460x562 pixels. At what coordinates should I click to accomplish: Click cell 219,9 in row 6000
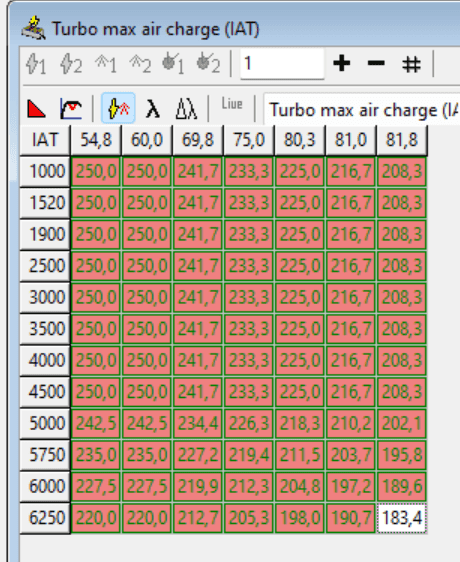click(198, 486)
